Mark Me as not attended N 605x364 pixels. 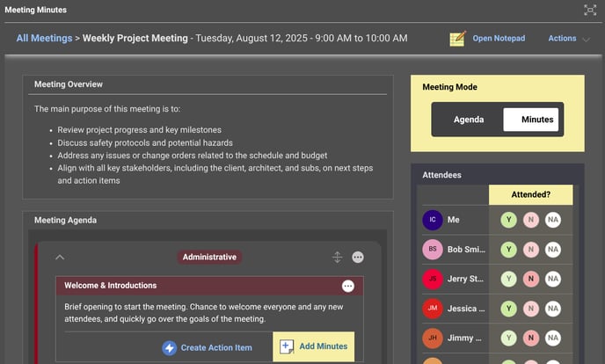531,220
